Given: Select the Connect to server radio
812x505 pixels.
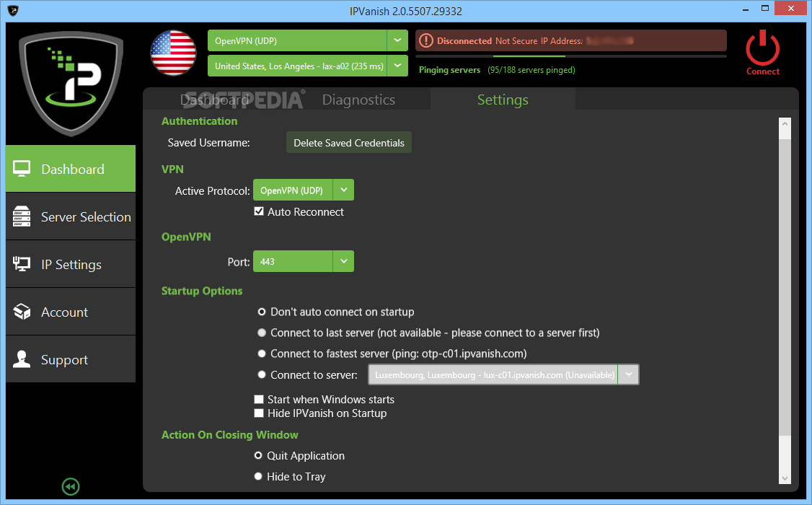Looking at the screenshot, I should point(262,374).
